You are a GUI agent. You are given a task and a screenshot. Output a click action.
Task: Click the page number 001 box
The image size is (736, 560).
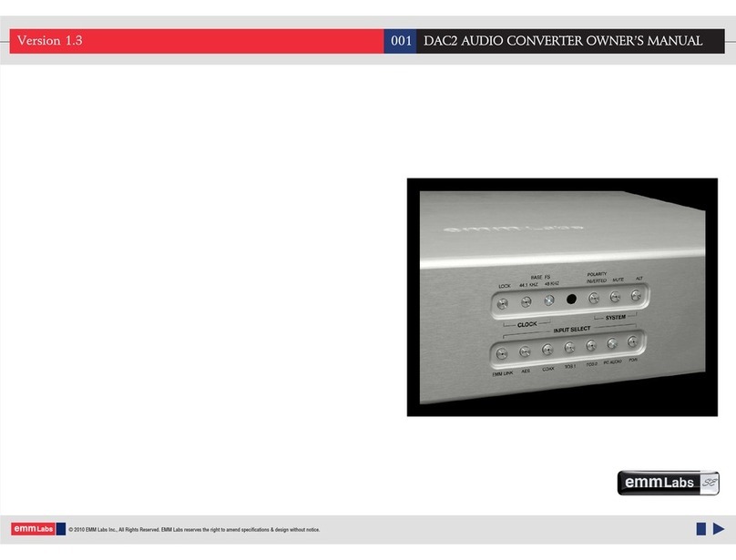(x=401, y=41)
